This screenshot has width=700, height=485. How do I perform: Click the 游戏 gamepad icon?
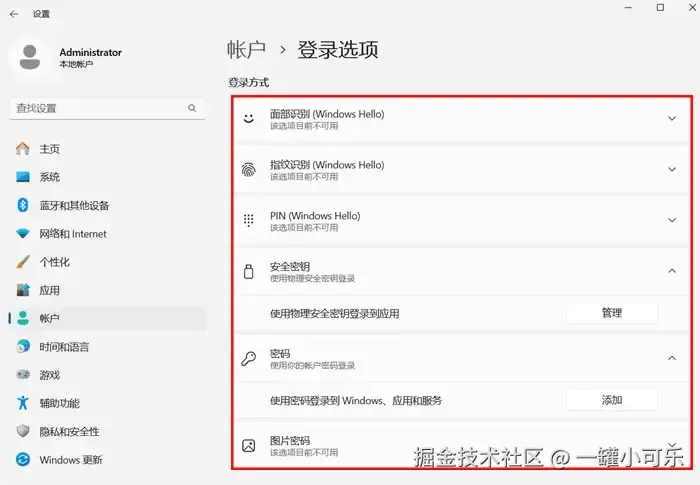[x=23, y=374]
